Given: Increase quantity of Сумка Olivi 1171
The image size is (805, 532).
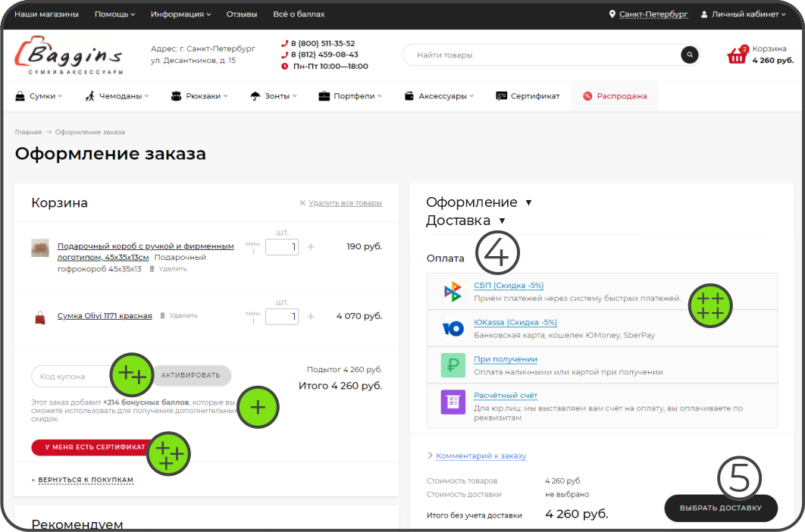Looking at the screenshot, I should click(x=311, y=316).
